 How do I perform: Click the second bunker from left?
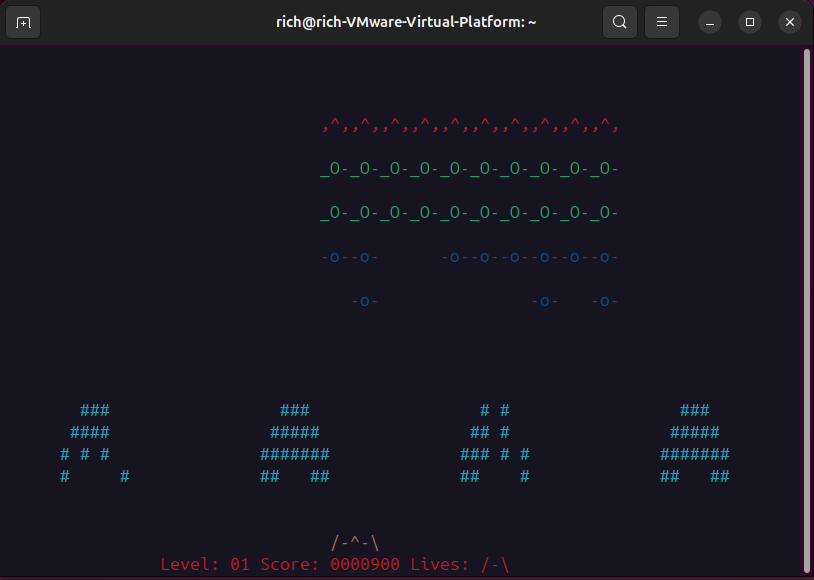tap(295, 443)
